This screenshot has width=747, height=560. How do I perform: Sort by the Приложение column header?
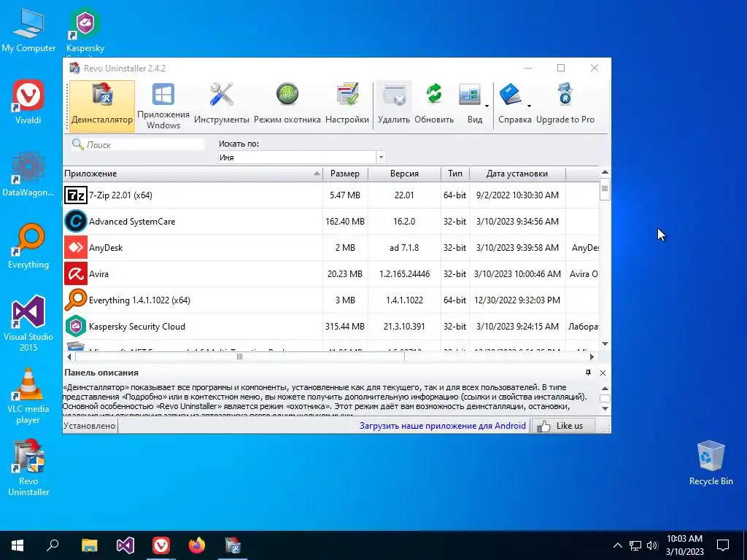point(193,174)
